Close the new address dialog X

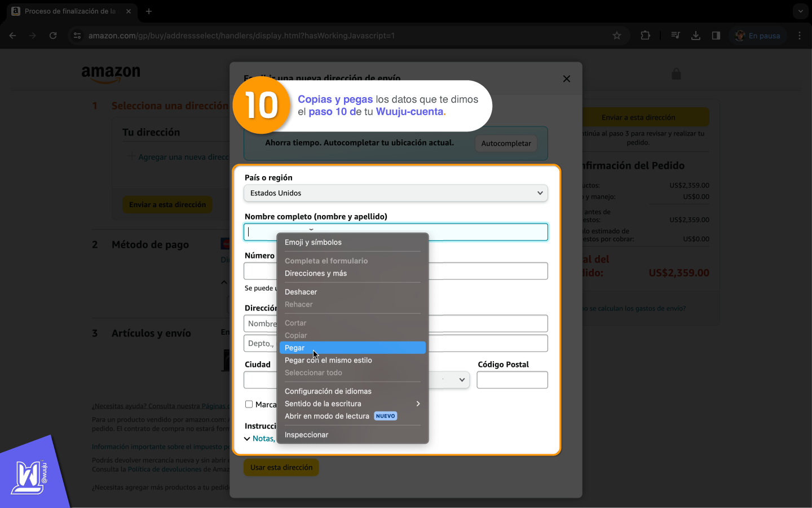pos(567,79)
